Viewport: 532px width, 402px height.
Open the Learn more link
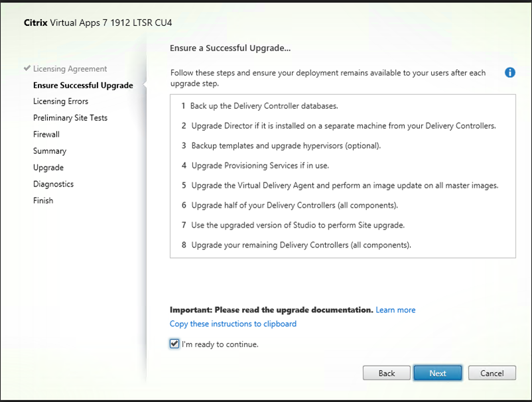point(395,310)
